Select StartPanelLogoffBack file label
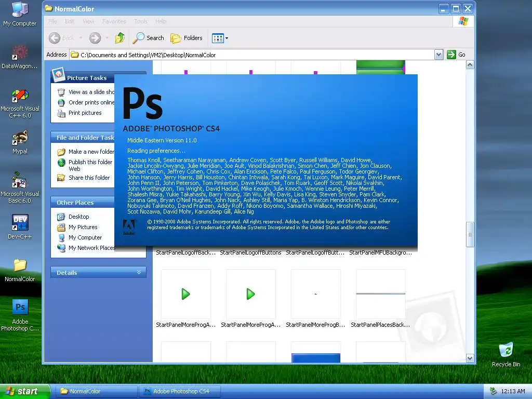Image resolution: width=532 pixels, height=399 pixels. click(x=185, y=252)
